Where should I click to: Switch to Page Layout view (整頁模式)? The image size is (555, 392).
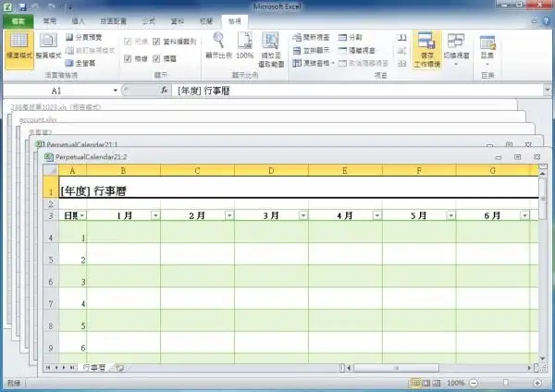point(48,46)
